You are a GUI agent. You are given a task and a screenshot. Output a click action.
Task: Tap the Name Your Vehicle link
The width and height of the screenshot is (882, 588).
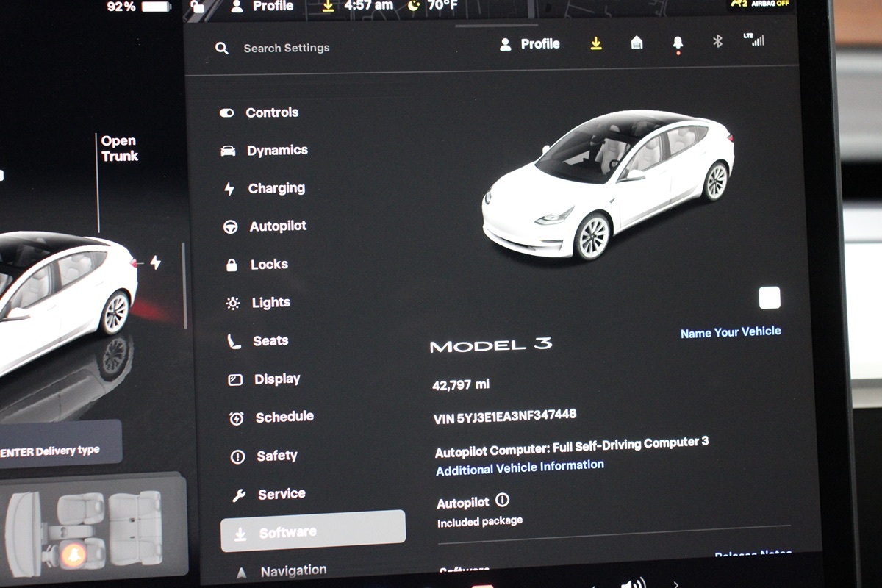(730, 332)
